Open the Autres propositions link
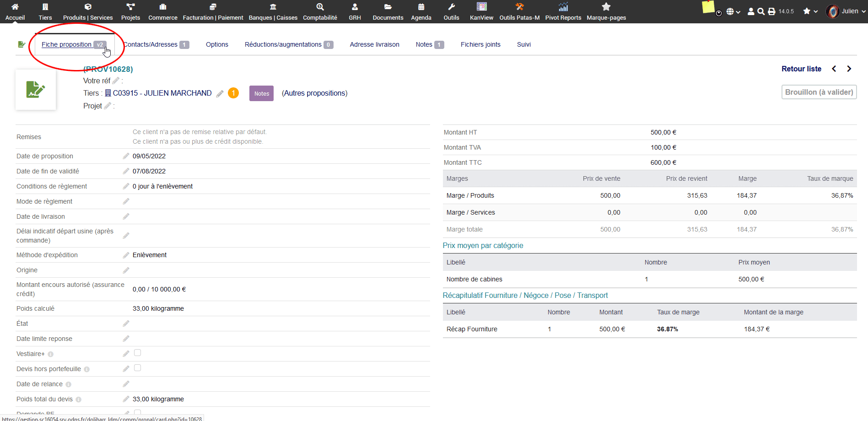Image resolution: width=868 pixels, height=421 pixels. pos(314,93)
